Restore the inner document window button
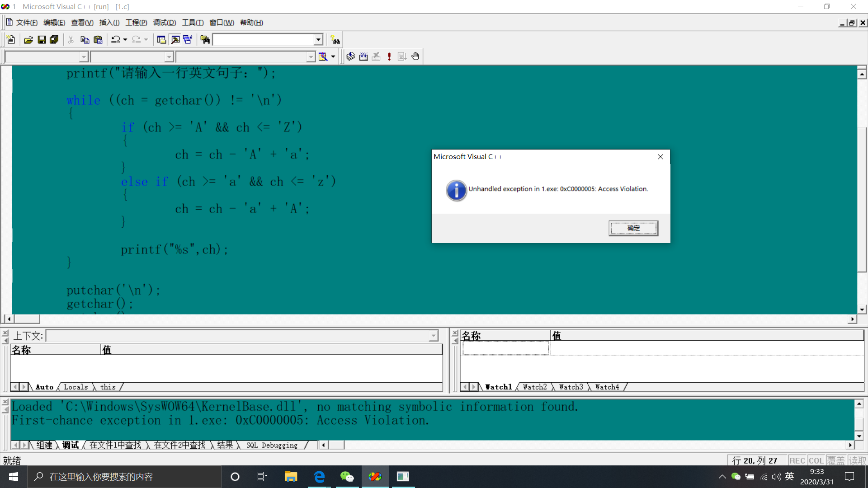 [852, 23]
